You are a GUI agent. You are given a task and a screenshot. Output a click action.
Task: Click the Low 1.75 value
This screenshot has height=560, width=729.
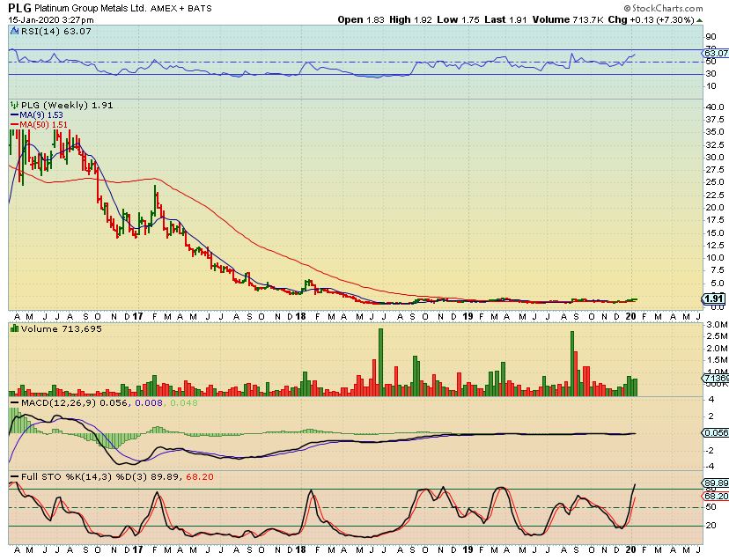459,19
